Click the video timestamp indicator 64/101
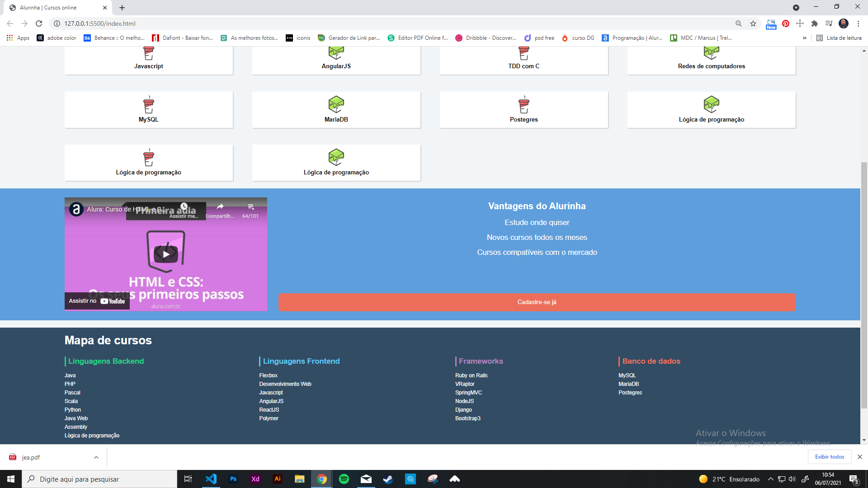The height and width of the screenshot is (488, 868). pos(250,216)
